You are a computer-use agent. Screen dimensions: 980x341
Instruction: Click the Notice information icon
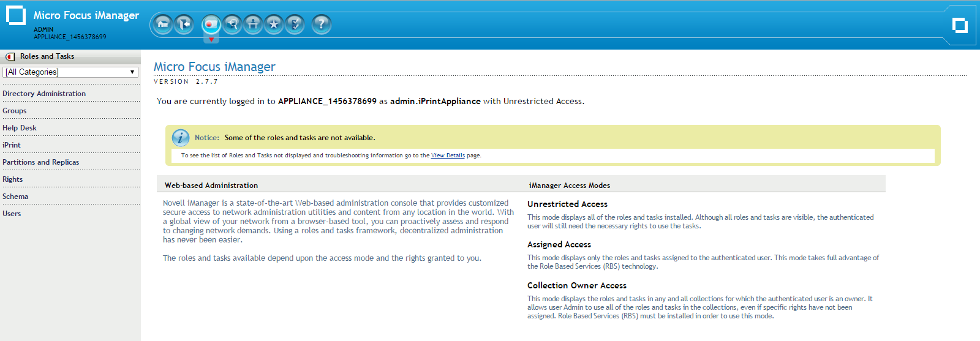click(x=180, y=138)
